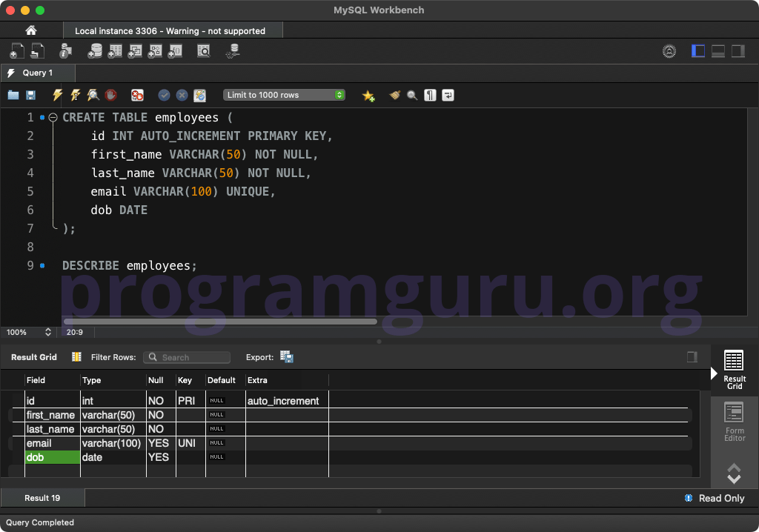The image size is (759, 532).
Task: Toggle the Result Grid column layout icon
Action: click(x=76, y=356)
